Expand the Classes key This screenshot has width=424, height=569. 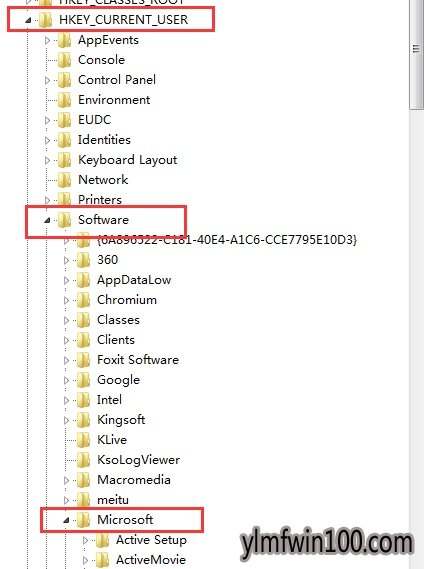(x=66, y=320)
